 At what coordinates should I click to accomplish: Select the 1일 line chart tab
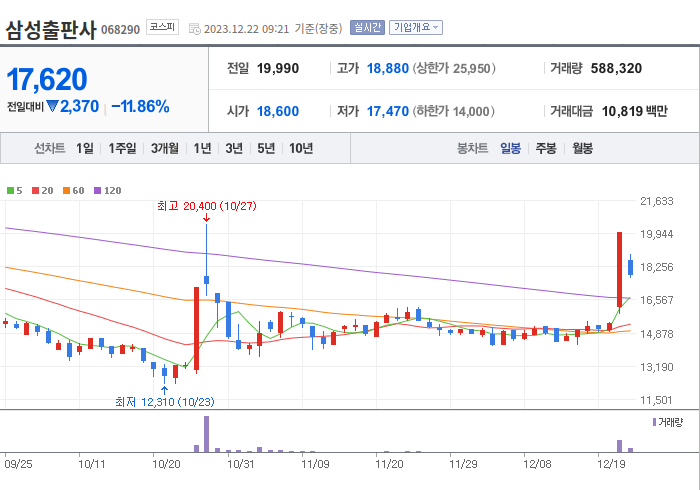tap(85, 148)
